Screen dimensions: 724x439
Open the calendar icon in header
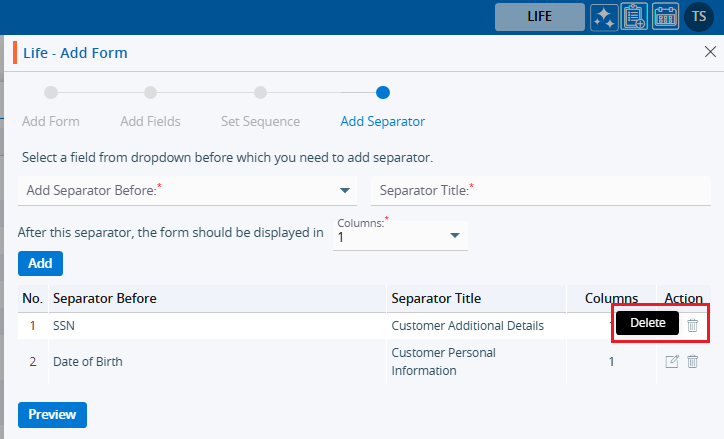click(665, 17)
